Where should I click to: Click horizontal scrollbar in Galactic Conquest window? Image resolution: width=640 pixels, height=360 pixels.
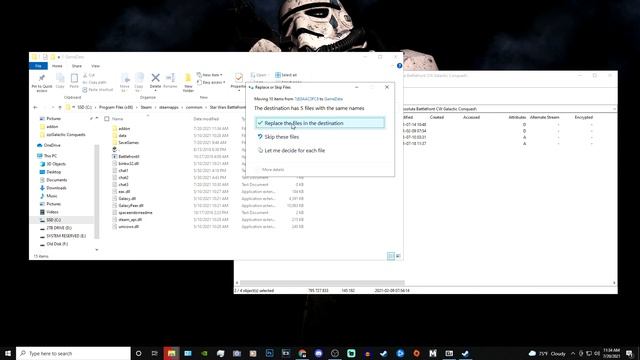coord(322,282)
